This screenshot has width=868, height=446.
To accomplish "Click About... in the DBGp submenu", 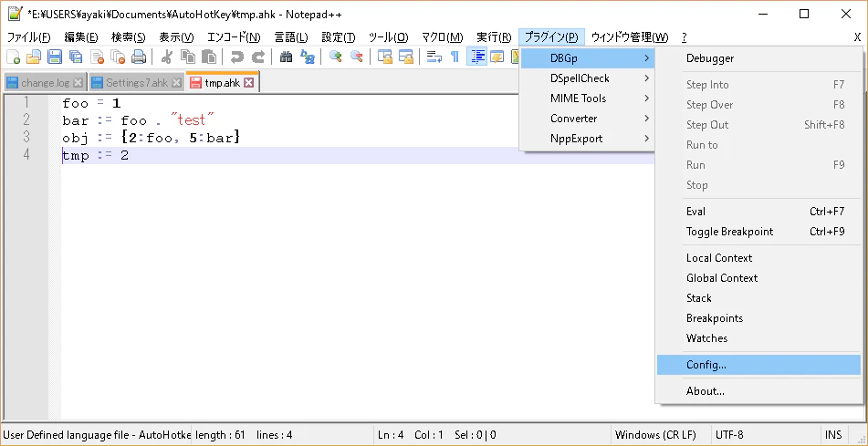I will 759,391.
